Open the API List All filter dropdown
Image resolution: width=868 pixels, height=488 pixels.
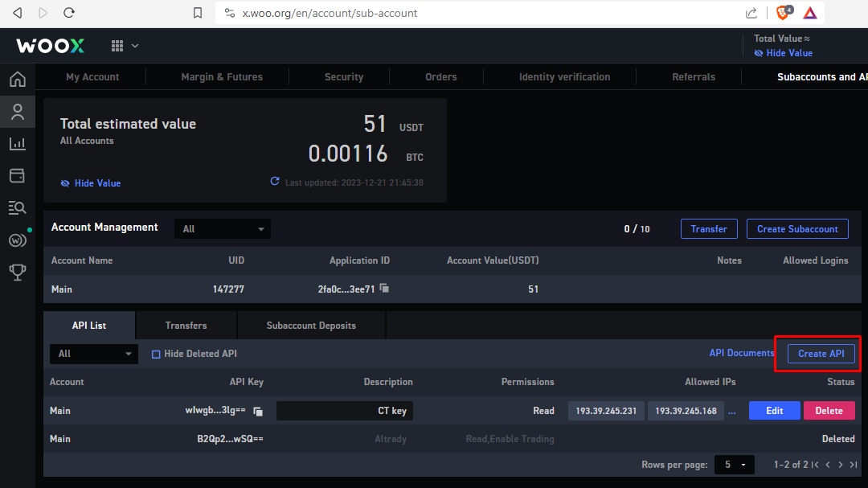(93, 354)
